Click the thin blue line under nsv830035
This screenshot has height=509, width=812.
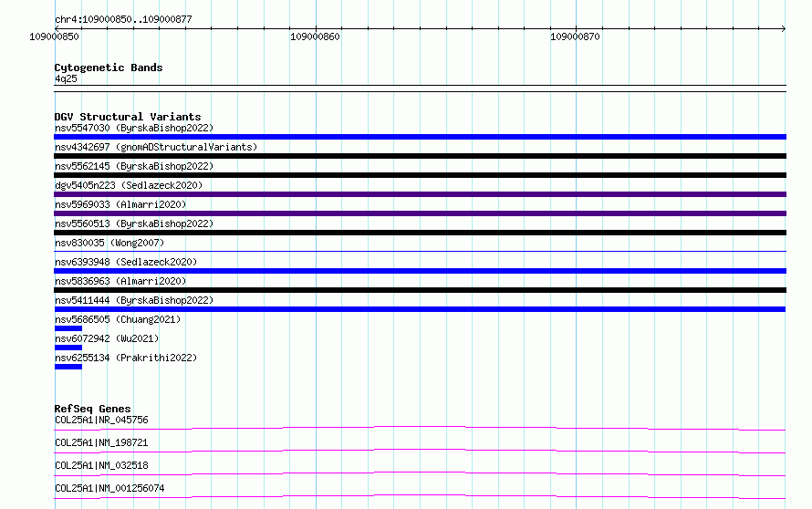pyautogui.click(x=420, y=251)
